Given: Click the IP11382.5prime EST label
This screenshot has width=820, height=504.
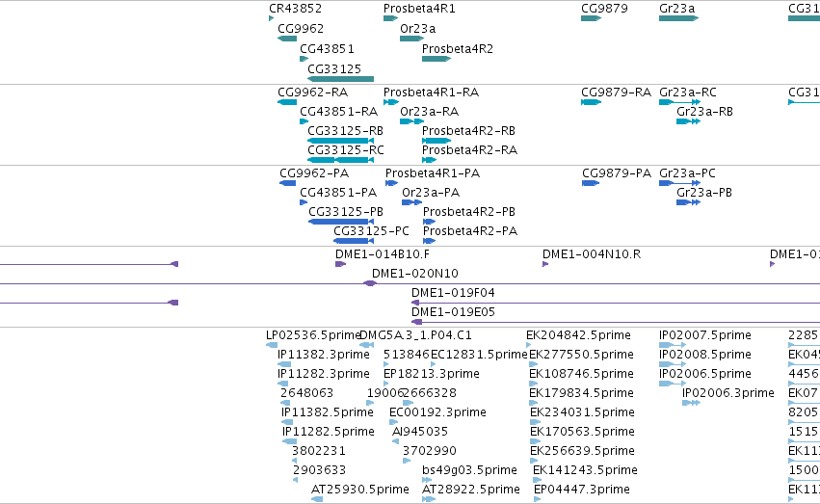Looking at the screenshot, I should coord(328,412).
